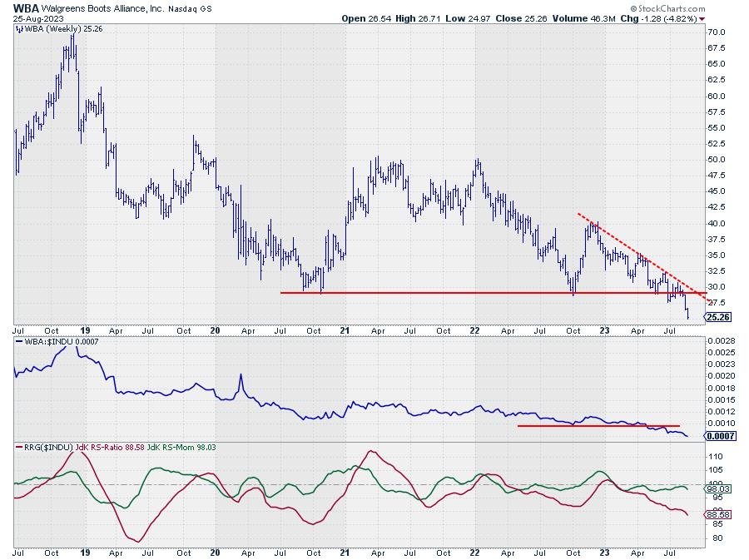Click the green 98.03 RS-Mom axis tag
Screen dimensions: 749x560
pyautogui.click(x=720, y=489)
